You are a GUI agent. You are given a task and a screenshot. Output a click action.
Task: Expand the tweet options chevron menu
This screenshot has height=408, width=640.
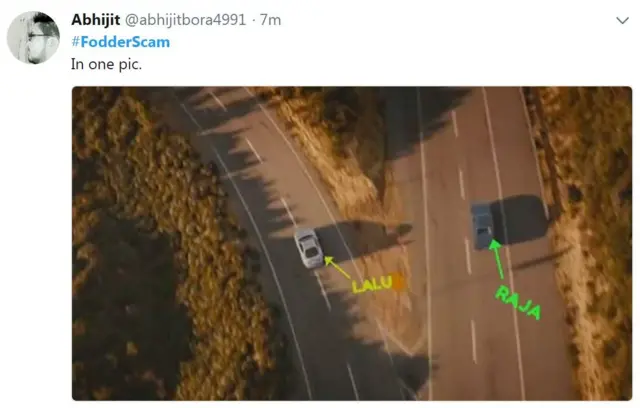click(622, 20)
